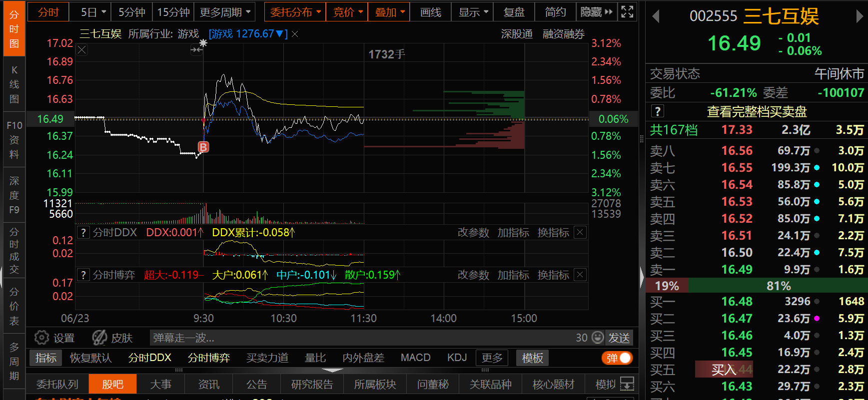868x400 pixels.
Task: Open 显示 display dropdown
Action: 473,12
